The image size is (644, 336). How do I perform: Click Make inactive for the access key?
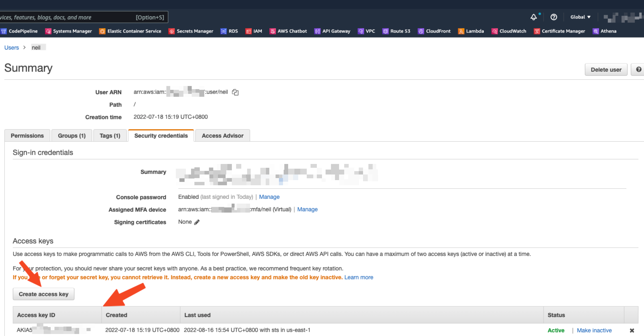(x=594, y=330)
